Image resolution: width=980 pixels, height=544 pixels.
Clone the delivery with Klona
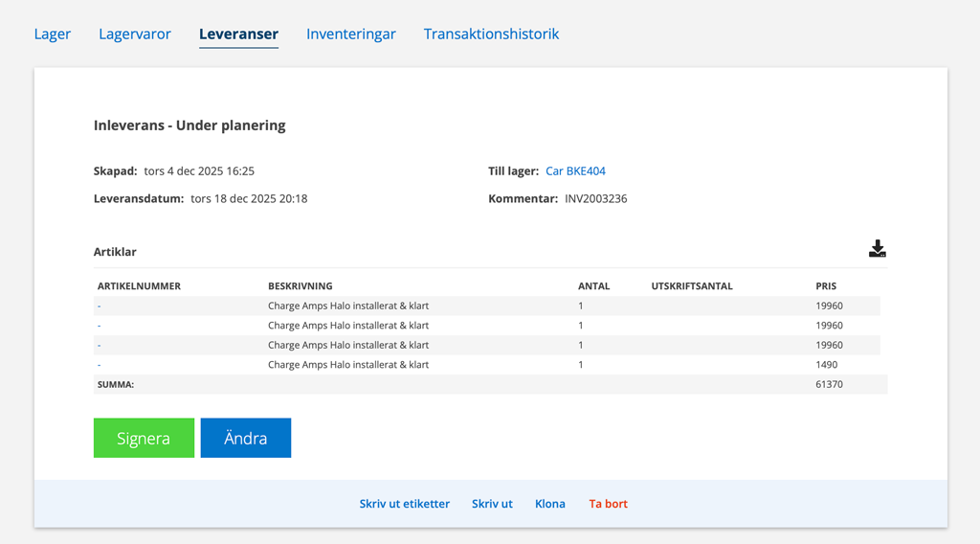pyautogui.click(x=549, y=504)
